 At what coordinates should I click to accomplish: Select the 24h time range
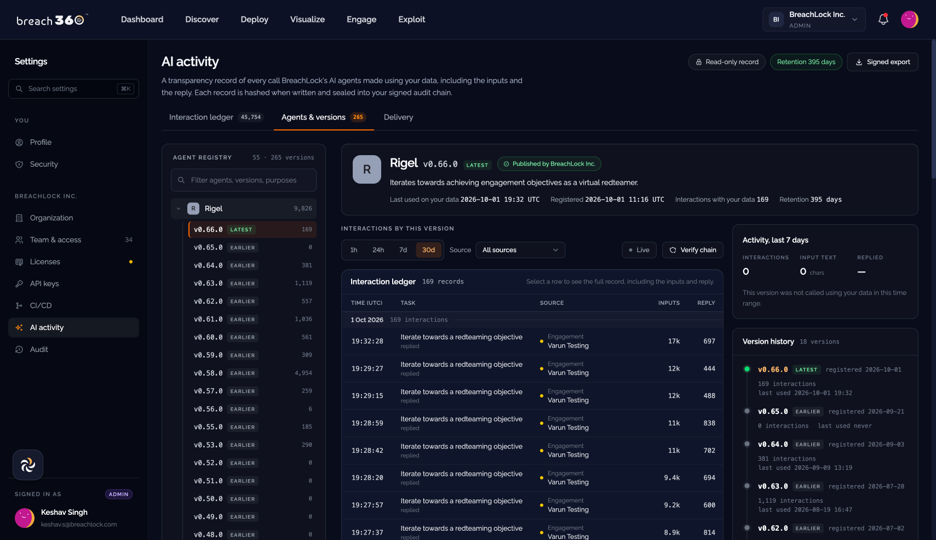(x=378, y=250)
